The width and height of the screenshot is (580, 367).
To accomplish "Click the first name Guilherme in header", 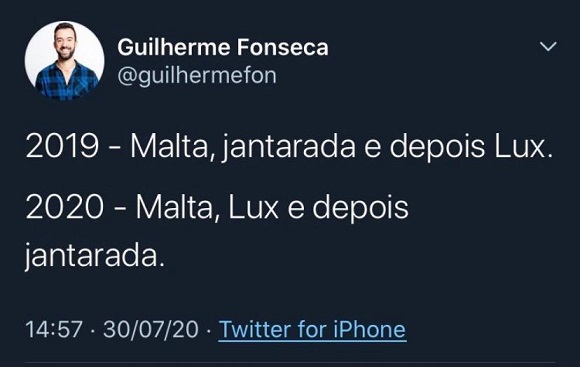I will point(174,47).
